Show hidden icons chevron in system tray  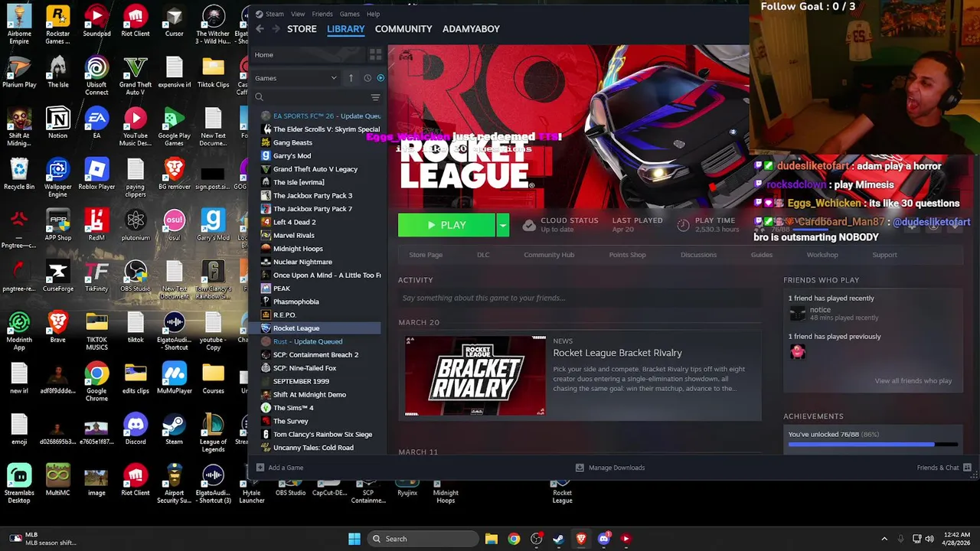click(x=884, y=539)
